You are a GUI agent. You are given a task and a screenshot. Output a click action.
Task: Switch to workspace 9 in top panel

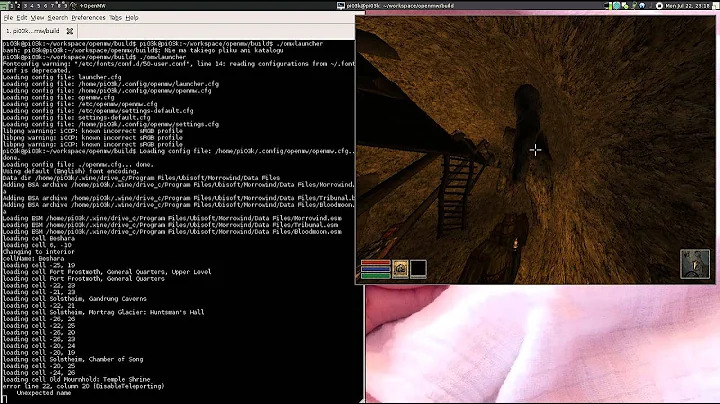(x=65, y=6)
